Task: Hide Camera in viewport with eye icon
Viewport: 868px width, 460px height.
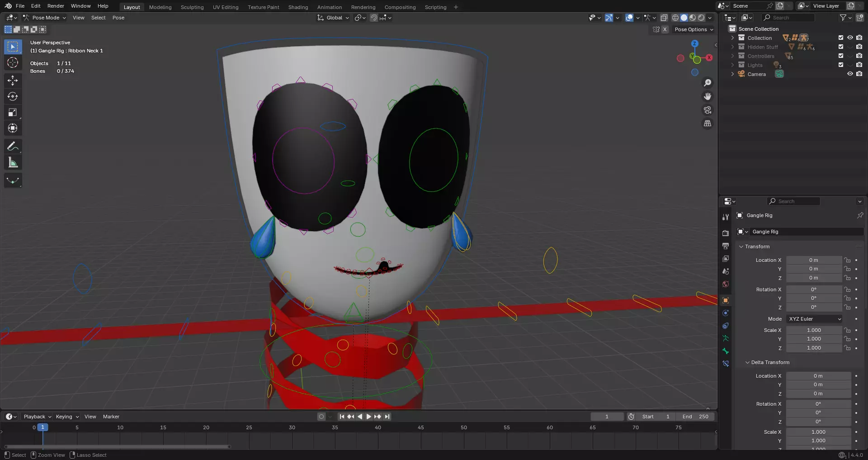Action: (x=850, y=74)
